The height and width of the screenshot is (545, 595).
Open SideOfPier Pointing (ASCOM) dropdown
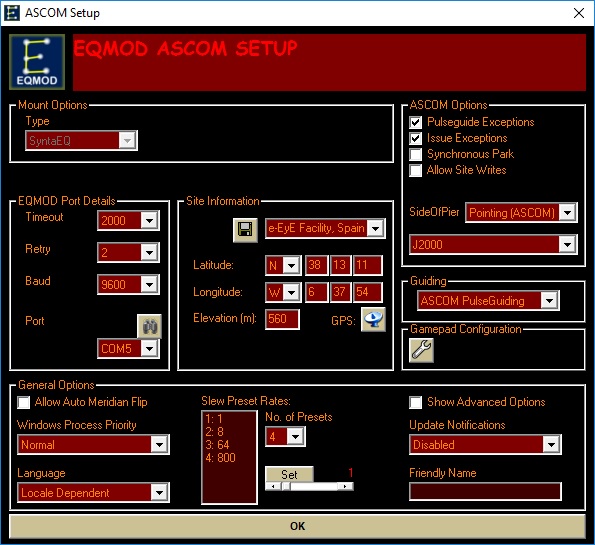click(521, 213)
